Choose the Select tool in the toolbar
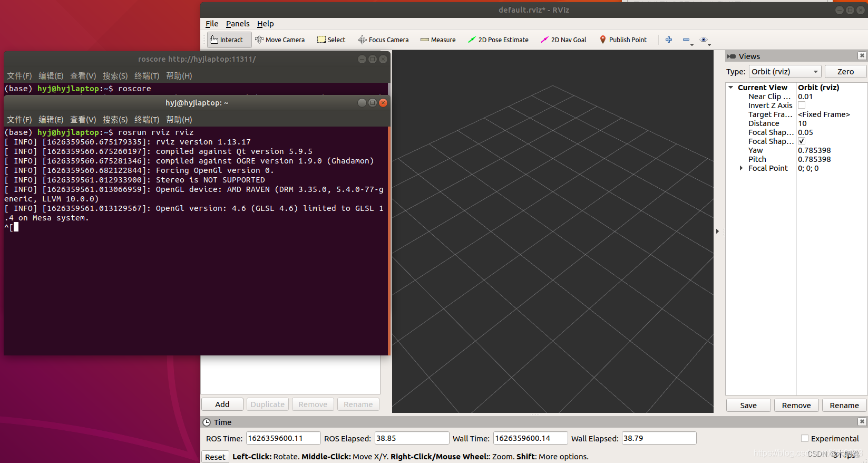Image resolution: width=868 pixels, height=463 pixels. (331, 40)
